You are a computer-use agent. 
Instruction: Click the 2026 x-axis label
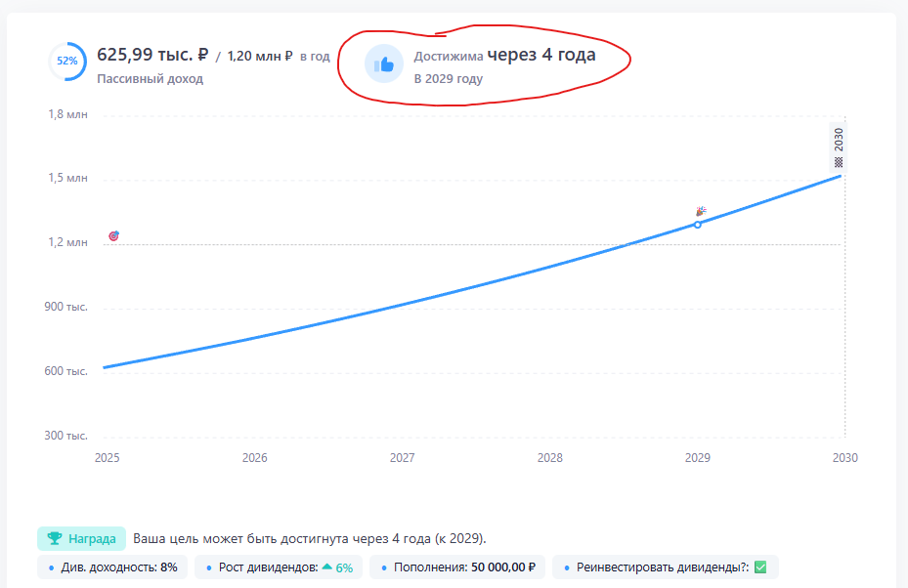pyautogui.click(x=255, y=458)
